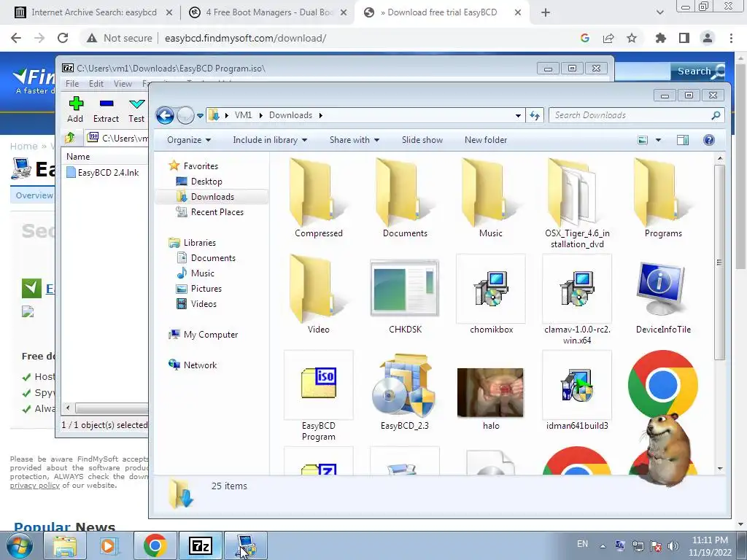The image size is (747, 560).
Task: Select idman641build3 installer
Action: point(577,391)
